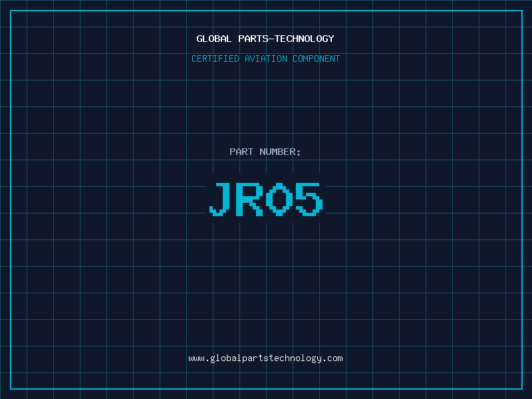The height and width of the screenshot is (399, 532).
Task: Click the word CERTIFIED in the subtitle
Action: click(215, 59)
